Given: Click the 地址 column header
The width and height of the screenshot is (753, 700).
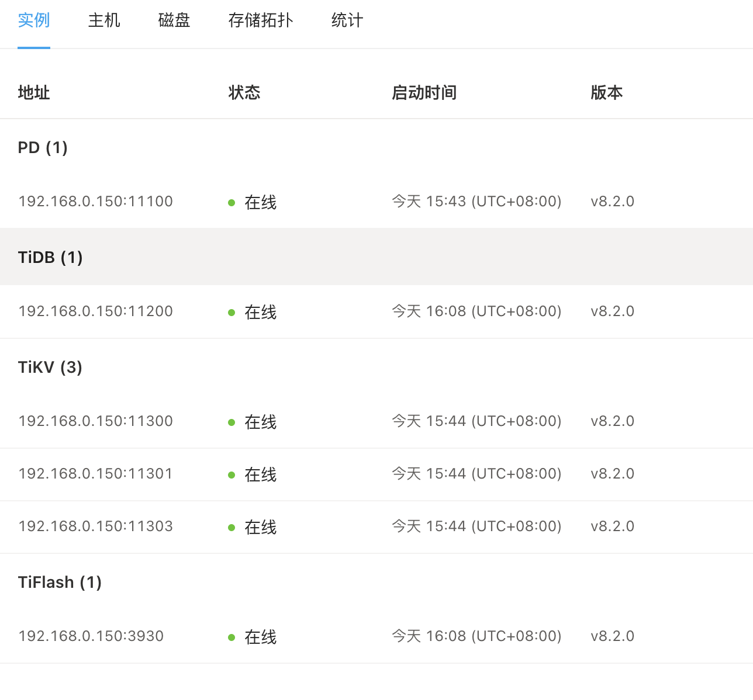Looking at the screenshot, I should tap(34, 92).
